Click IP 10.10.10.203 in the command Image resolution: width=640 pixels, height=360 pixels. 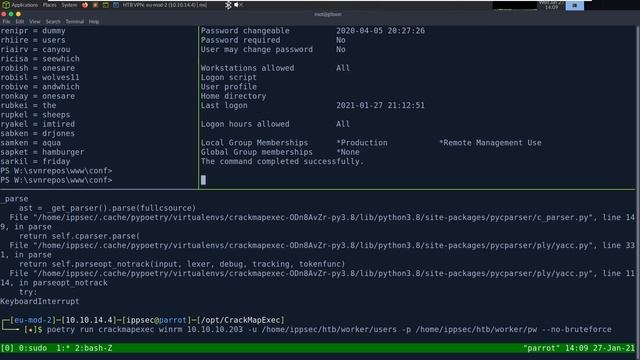tap(215, 330)
